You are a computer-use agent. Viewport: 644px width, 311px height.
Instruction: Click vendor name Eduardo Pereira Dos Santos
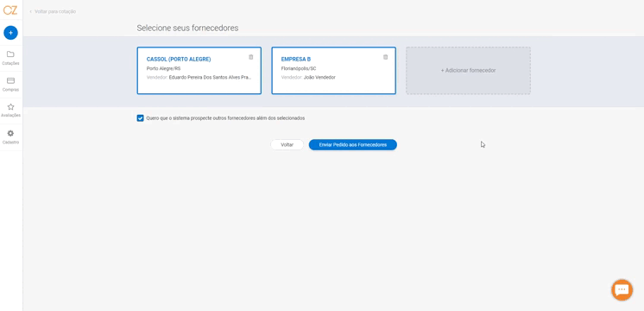211,77
